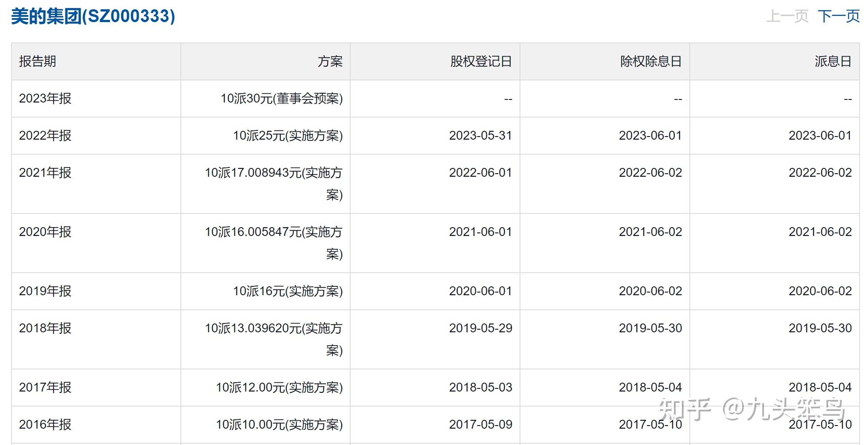Click the 派息日 column header

coord(833,61)
